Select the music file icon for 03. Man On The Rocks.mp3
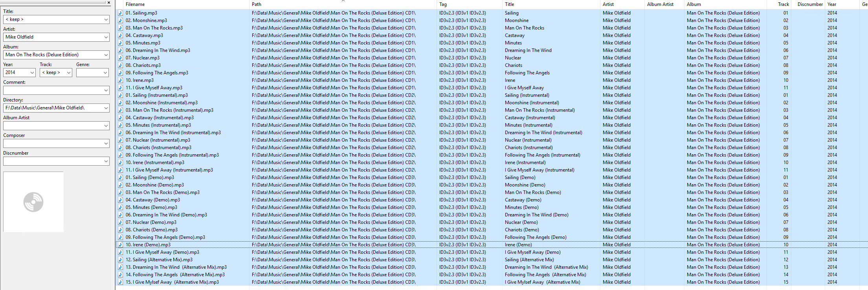Viewport: 868px width, 290px height. tap(120, 28)
